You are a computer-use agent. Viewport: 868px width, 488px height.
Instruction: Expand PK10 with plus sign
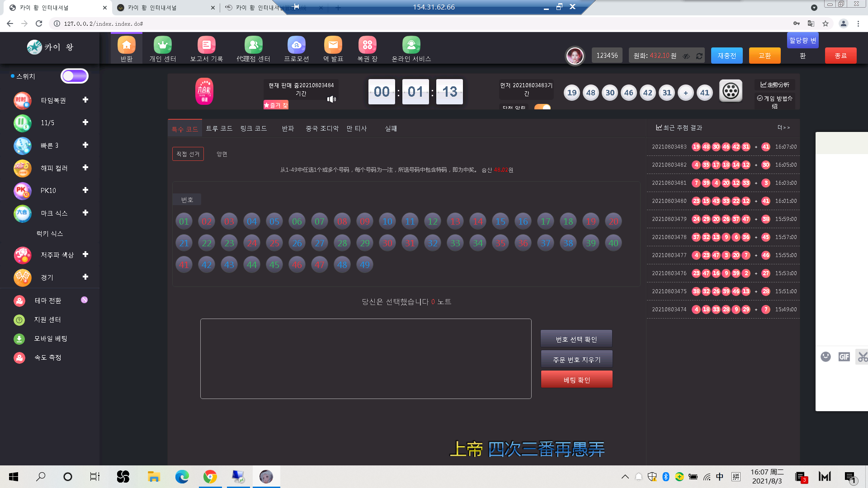[x=85, y=190]
